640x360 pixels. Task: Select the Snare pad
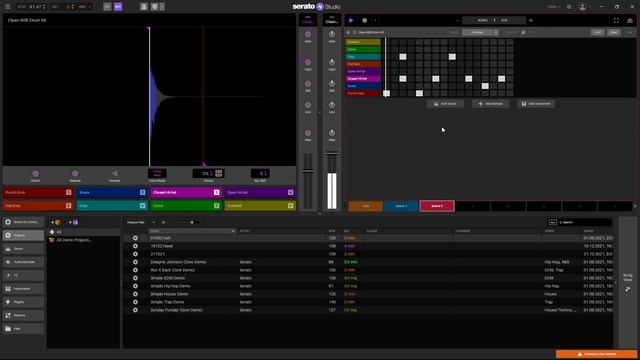(x=111, y=192)
